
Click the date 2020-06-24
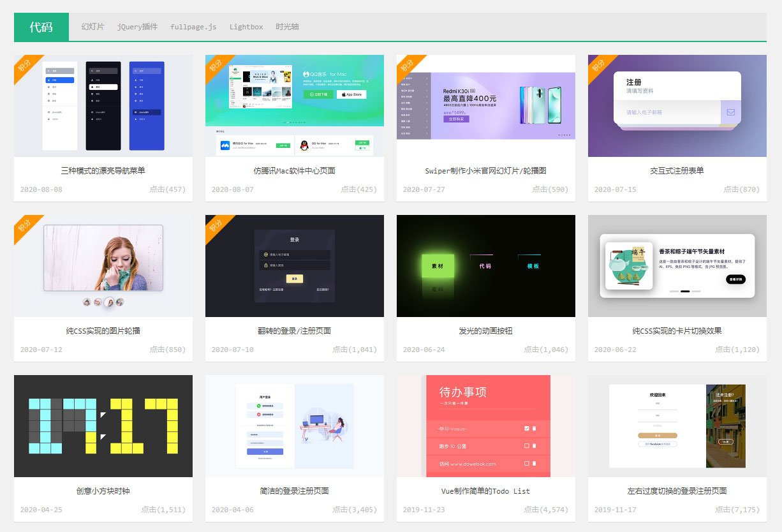(424, 350)
